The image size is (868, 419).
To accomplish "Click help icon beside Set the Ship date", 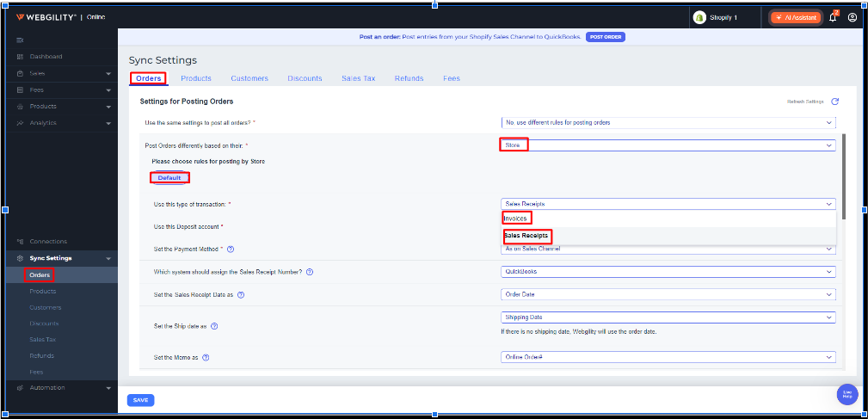I will (x=214, y=327).
